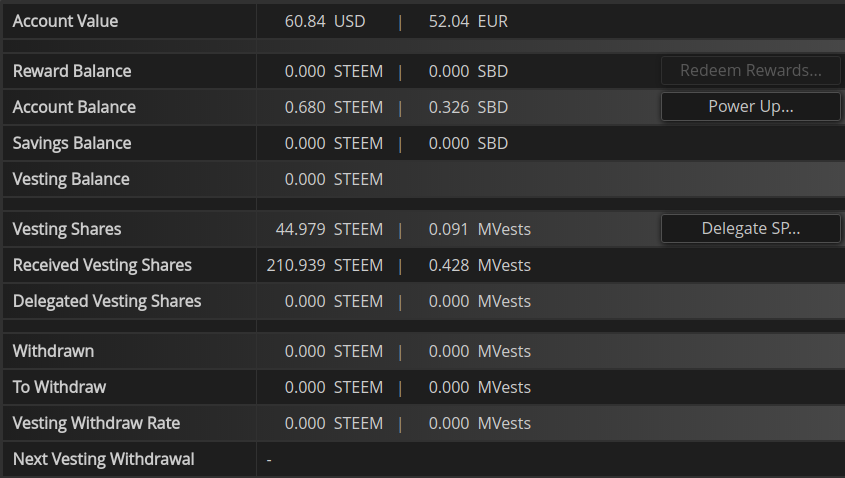Select the Received Vesting Shares label
This screenshot has height=478, width=845.
tap(102, 265)
